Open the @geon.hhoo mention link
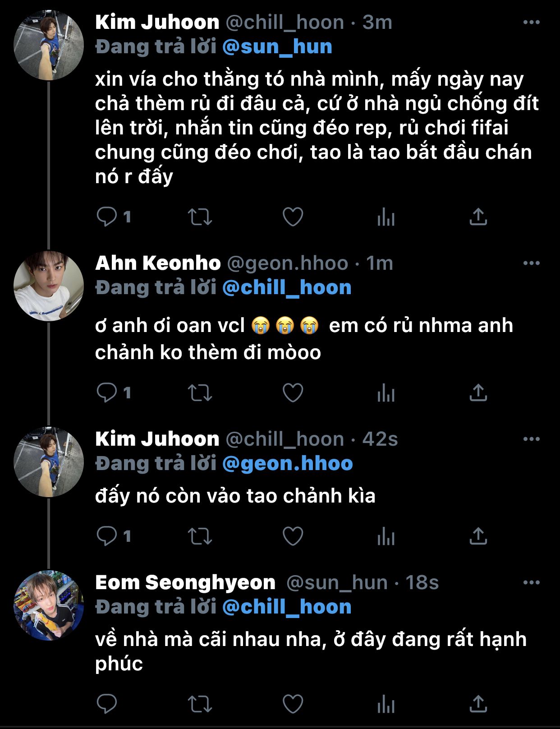The height and width of the screenshot is (729, 560). (x=288, y=464)
